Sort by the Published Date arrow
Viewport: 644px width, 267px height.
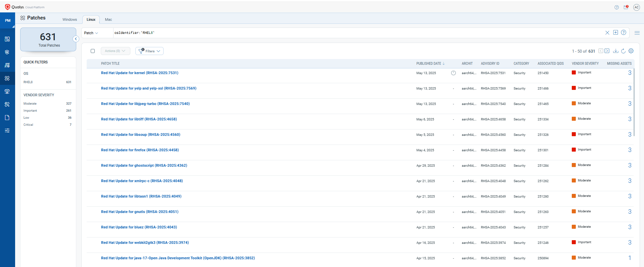(443, 63)
